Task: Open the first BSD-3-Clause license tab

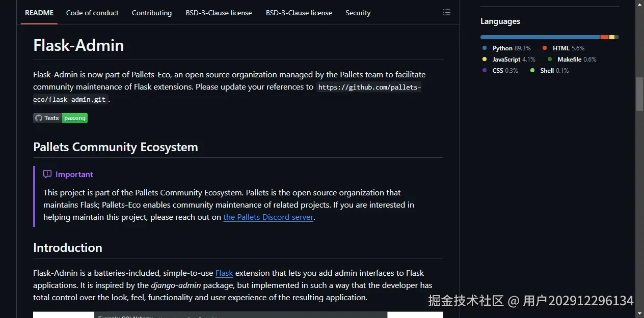Action: (x=219, y=13)
